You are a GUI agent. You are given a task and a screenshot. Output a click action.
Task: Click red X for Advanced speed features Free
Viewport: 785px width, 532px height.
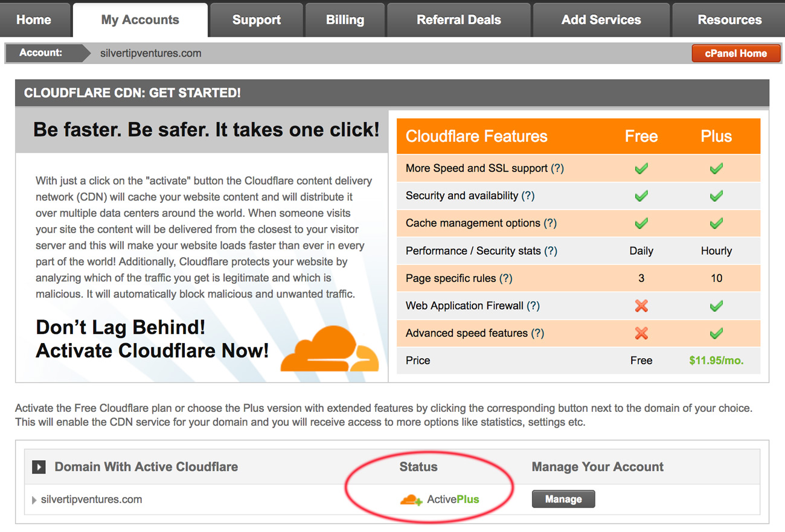641,333
